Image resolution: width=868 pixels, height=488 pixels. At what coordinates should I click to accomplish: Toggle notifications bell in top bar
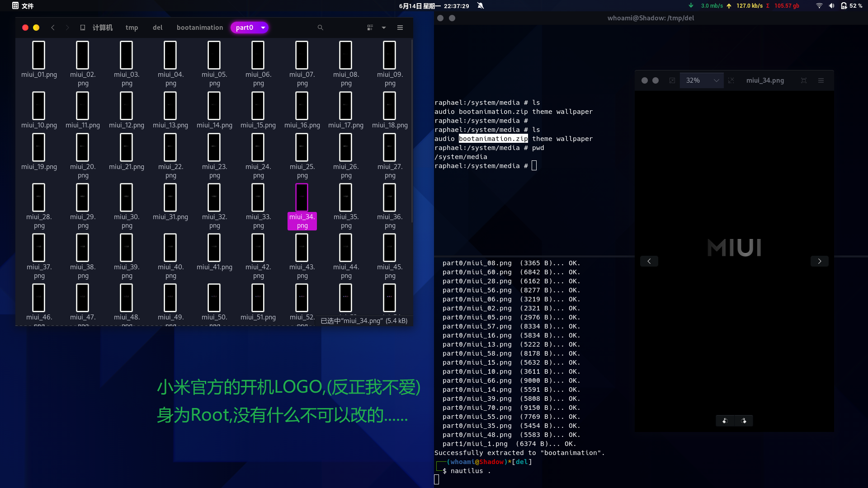481,6
